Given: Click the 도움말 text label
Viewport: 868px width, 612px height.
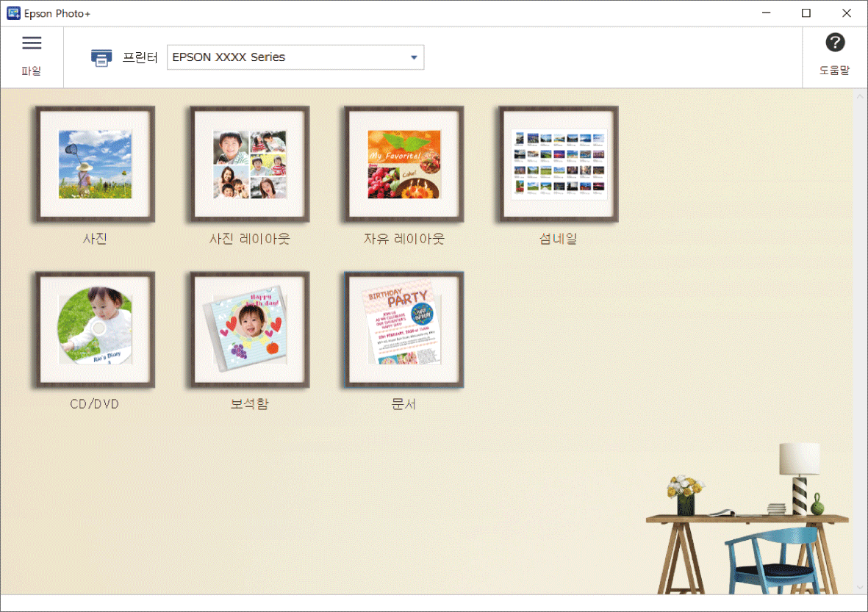Looking at the screenshot, I should (x=835, y=71).
